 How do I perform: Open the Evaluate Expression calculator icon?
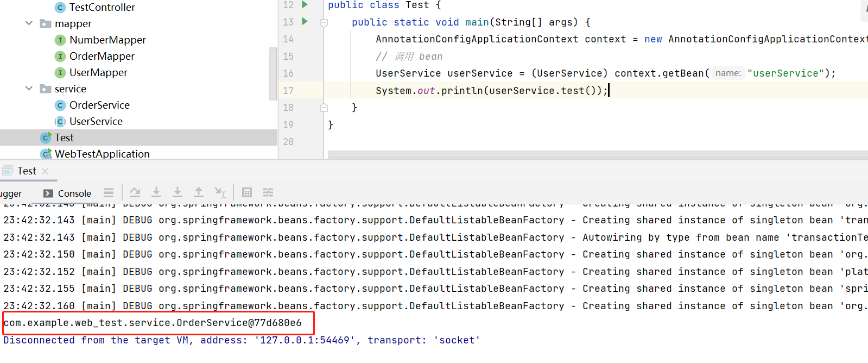pyautogui.click(x=247, y=192)
